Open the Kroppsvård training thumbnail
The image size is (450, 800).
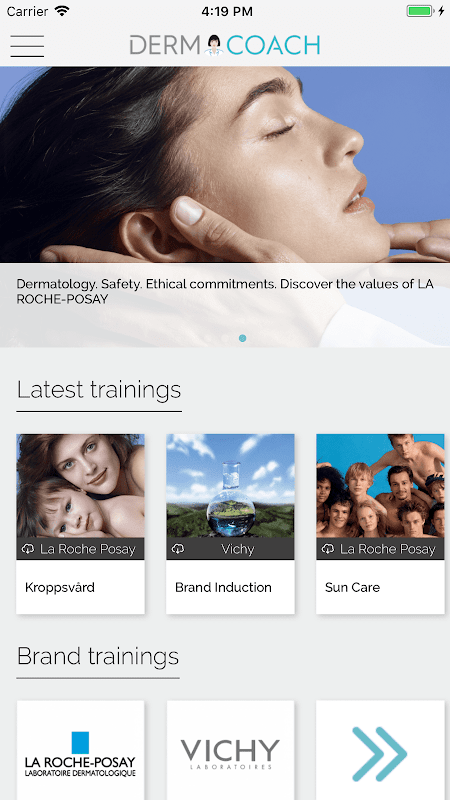pyautogui.click(x=81, y=486)
